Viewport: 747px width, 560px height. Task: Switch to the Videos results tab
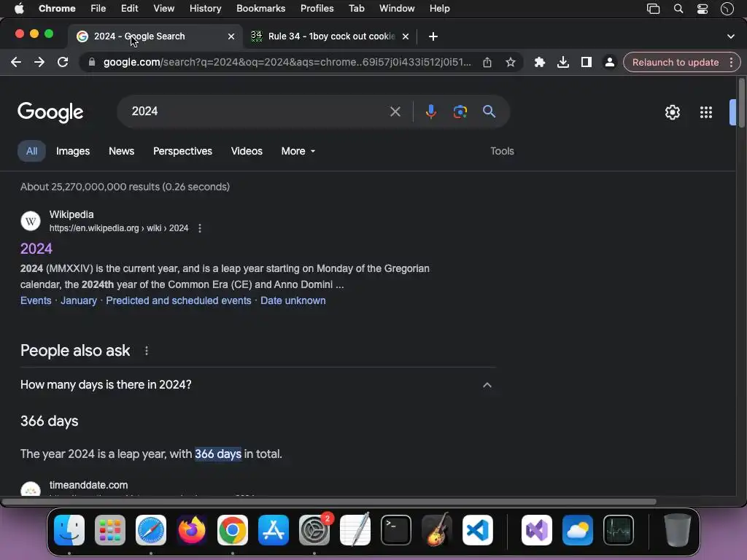click(x=247, y=152)
